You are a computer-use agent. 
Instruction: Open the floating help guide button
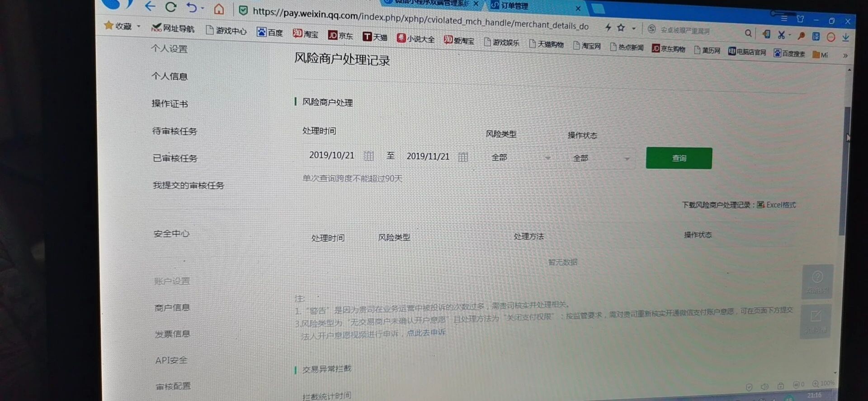pos(817,282)
